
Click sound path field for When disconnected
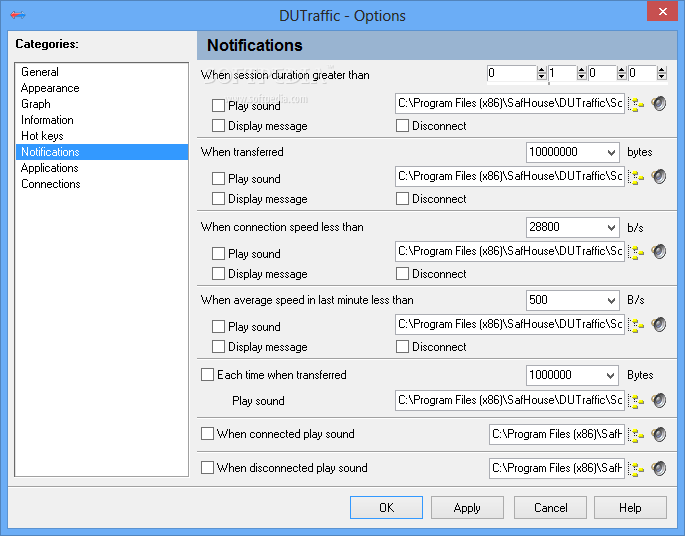click(557, 468)
